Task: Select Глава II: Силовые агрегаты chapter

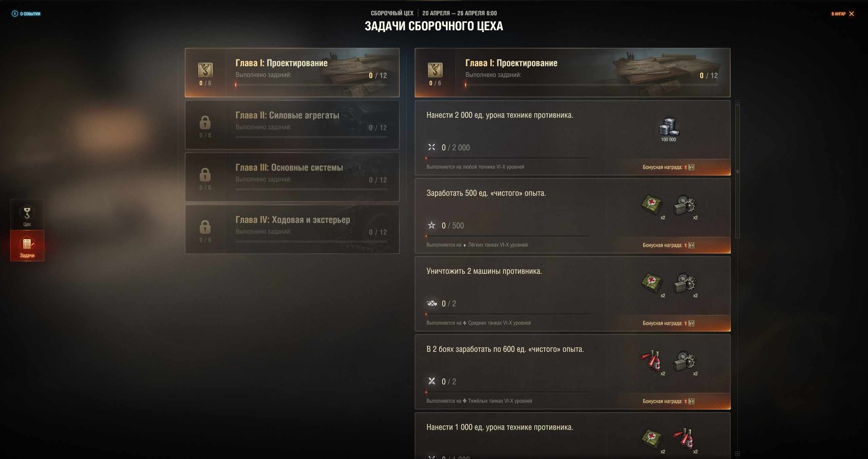Action: [292, 125]
